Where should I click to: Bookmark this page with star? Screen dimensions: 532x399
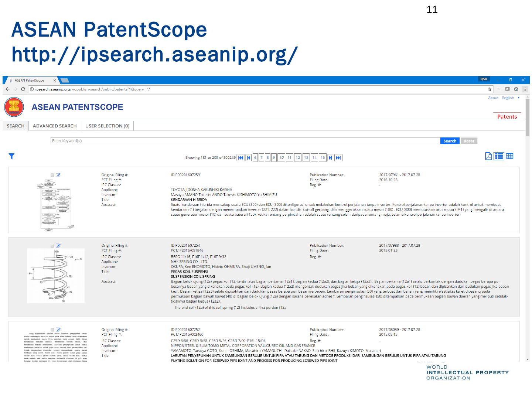click(x=490, y=89)
